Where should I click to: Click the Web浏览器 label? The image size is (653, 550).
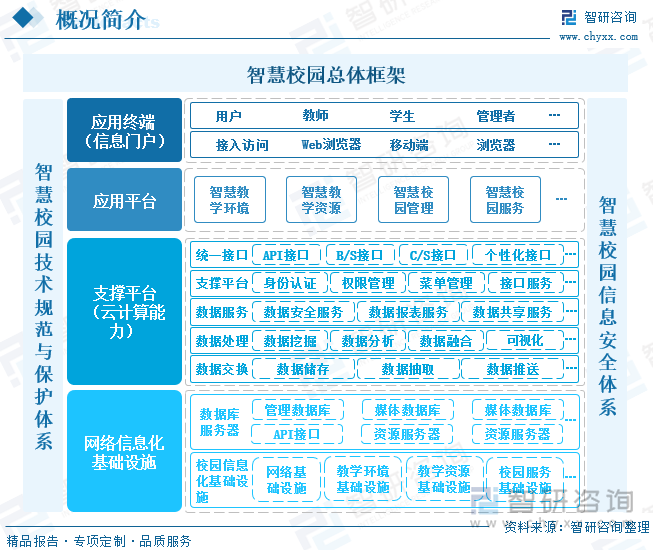(331, 144)
